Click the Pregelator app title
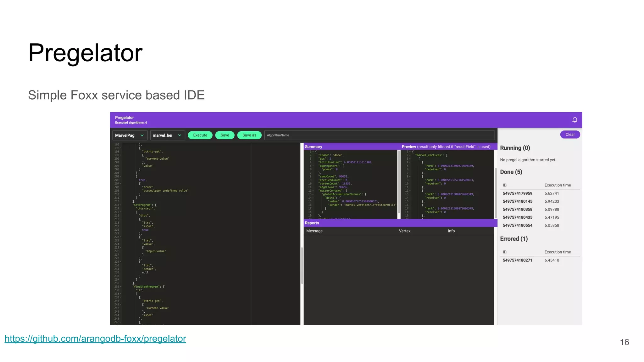This screenshot has height=362, width=644. tap(124, 118)
